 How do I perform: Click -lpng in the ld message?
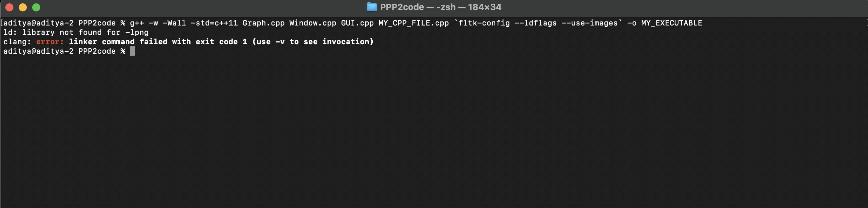pyautogui.click(x=137, y=32)
